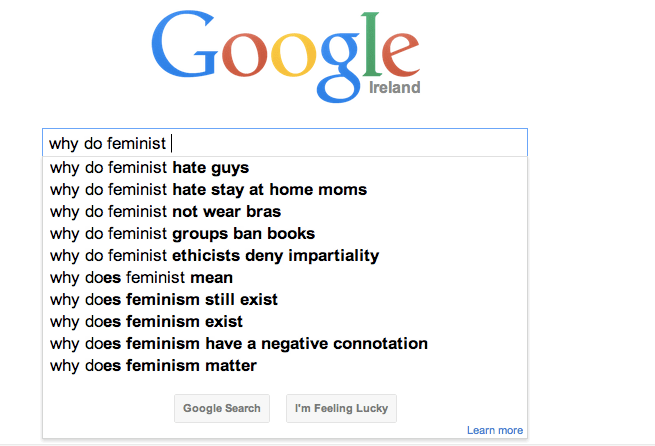This screenshot has width=655, height=446.
Task: Choose 'why does feminism exist' suggestion
Action: coord(146,322)
